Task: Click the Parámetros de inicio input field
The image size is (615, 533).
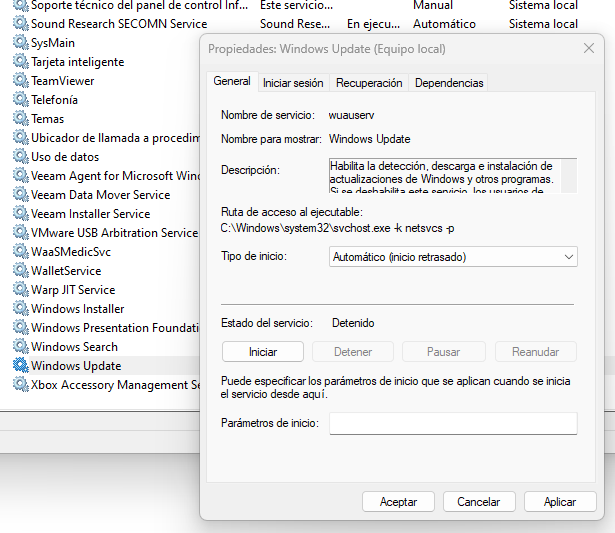Action: pos(453,423)
